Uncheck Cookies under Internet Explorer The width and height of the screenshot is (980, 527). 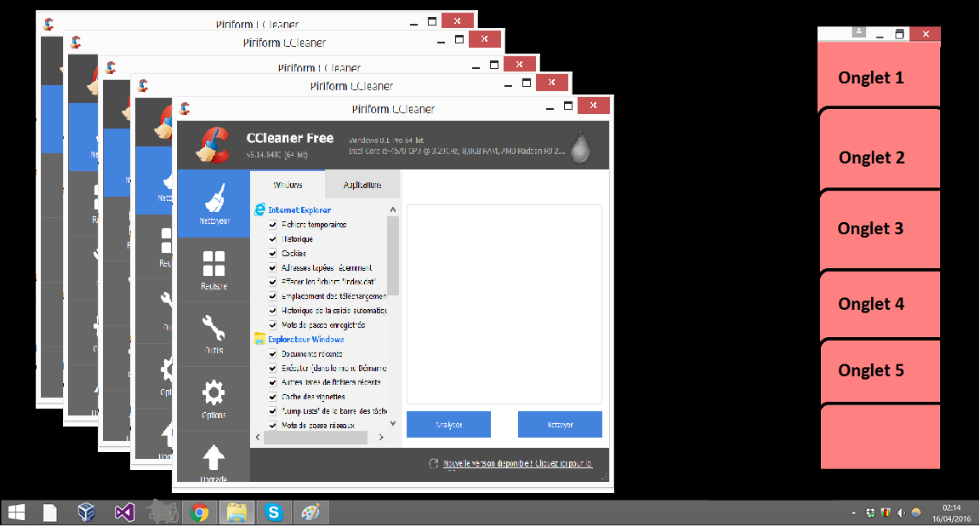coord(272,253)
